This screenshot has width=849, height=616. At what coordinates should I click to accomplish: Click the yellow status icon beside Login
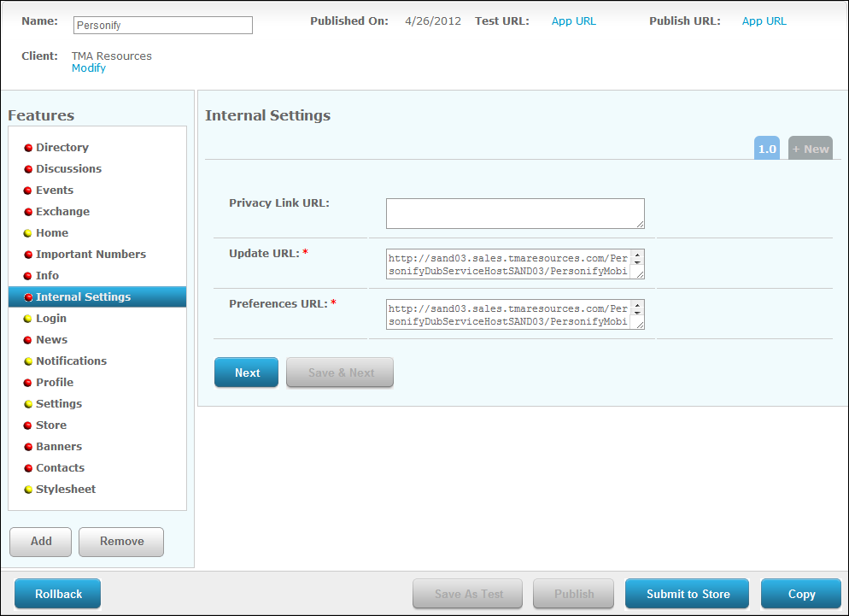tap(28, 319)
